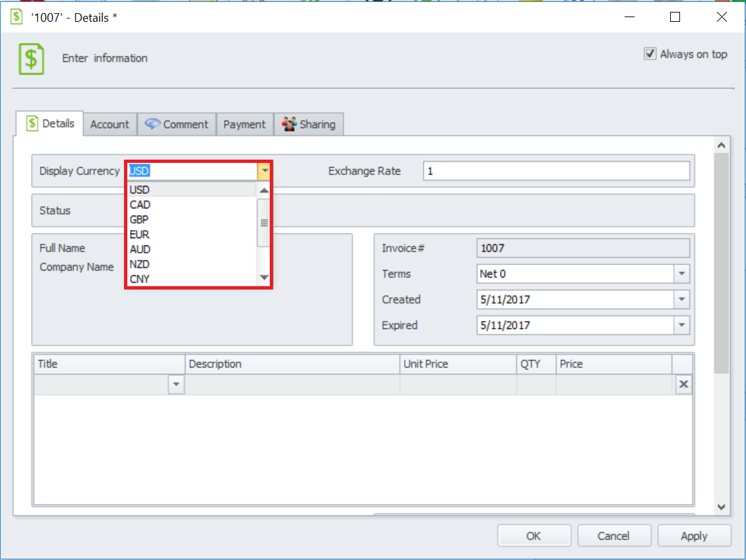The width and height of the screenshot is (746, 560).
Task: Expand the Terms dropdown
Action: pyautogui.click(x=681, y=274)
